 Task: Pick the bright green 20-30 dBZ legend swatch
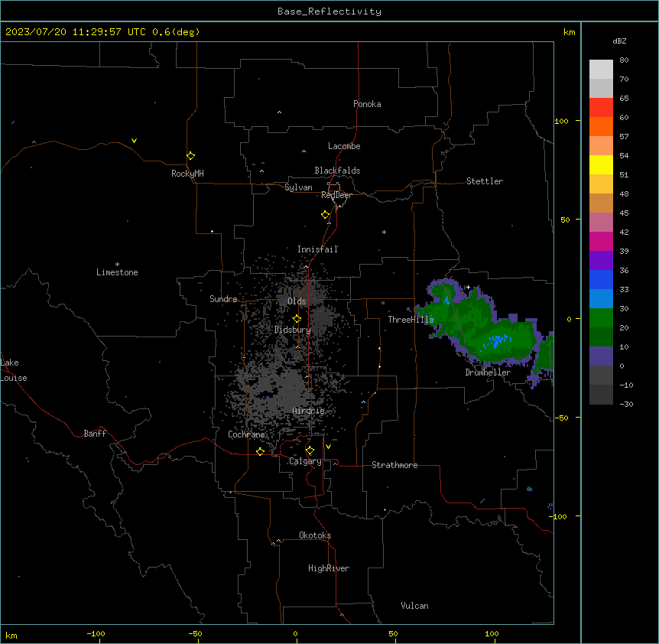(601, 318)
